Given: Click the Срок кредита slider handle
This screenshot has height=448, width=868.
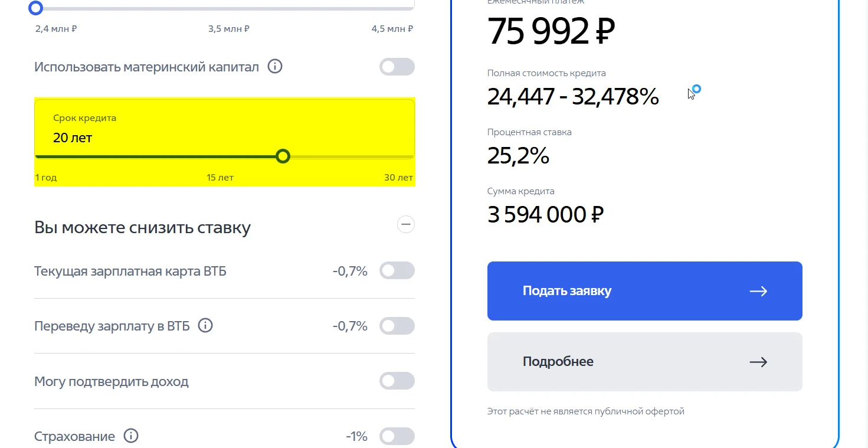Looking at the screenshot, I should tap(283, 156).
